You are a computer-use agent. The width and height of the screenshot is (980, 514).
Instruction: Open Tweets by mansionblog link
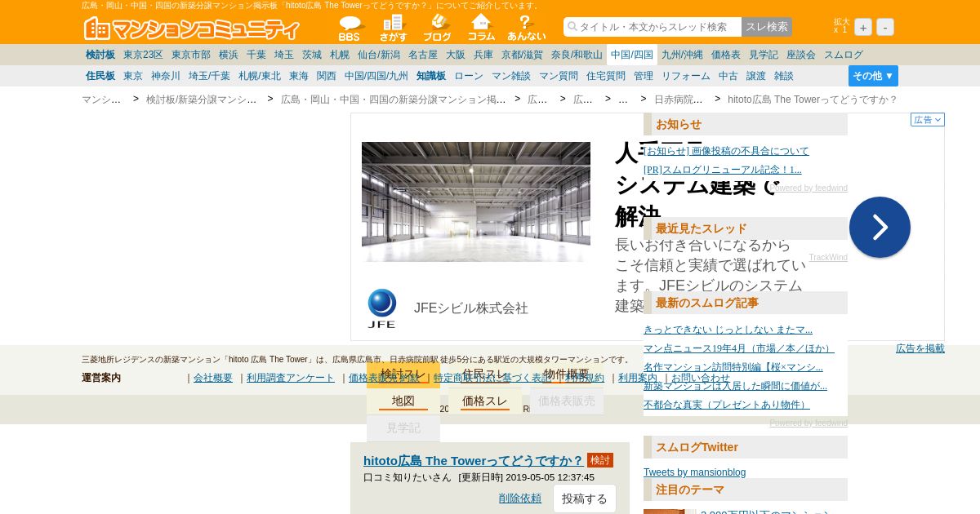[x=694, y=472]
